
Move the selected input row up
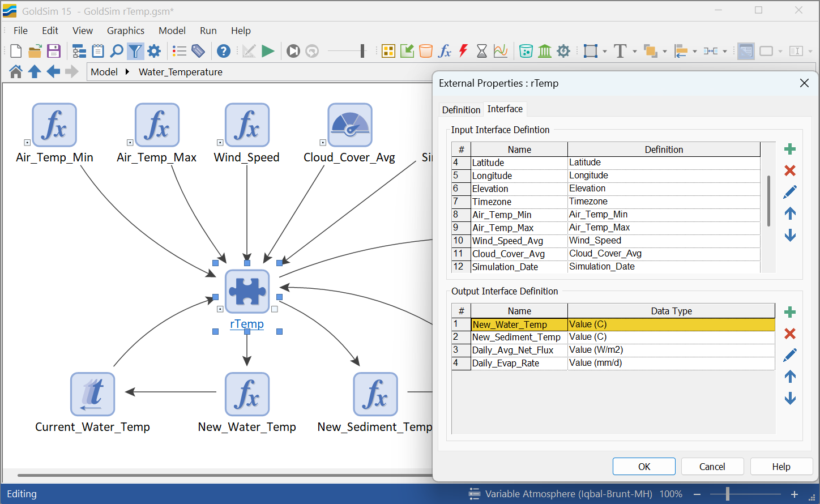[x=790, y=213]
